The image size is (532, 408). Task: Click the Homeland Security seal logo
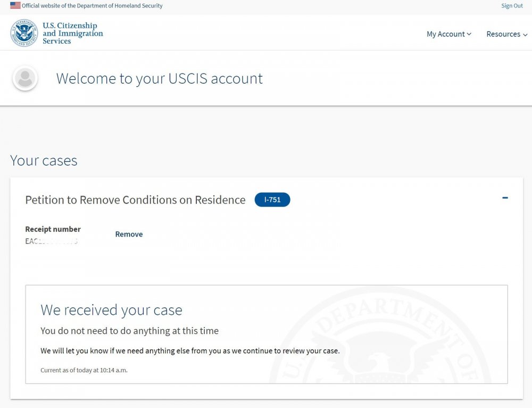(24, 33)
